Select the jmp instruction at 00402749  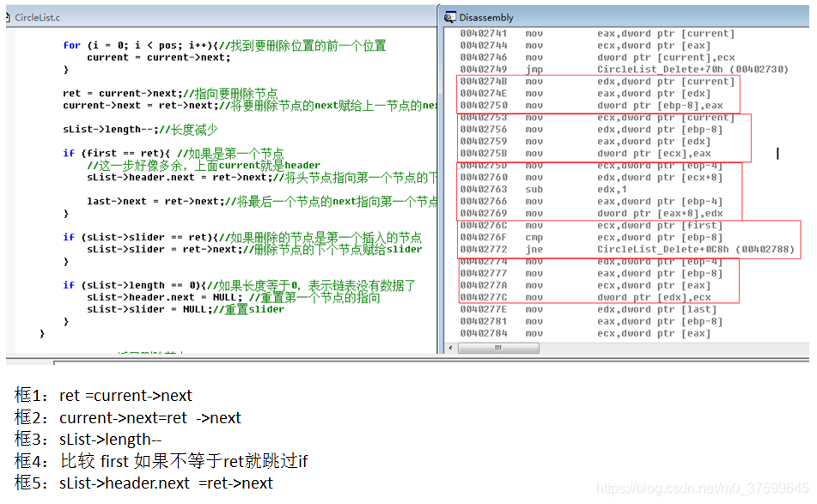(x=625, y=70)
